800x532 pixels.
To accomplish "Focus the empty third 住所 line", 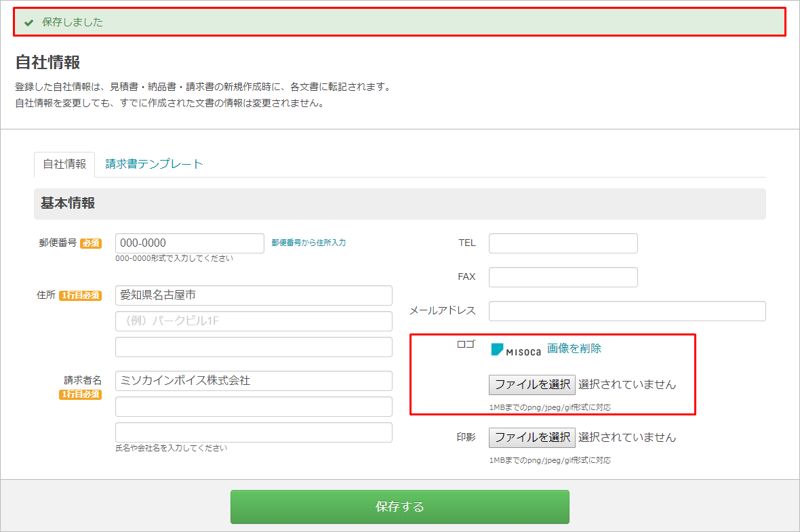I will [x=254, y=347].
